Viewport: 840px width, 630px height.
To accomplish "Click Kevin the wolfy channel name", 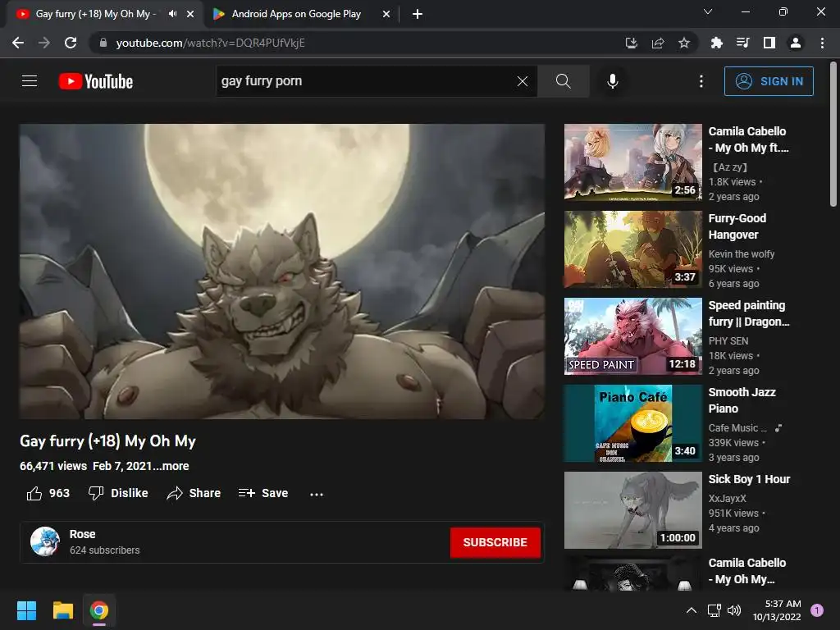I will [742, 254].
